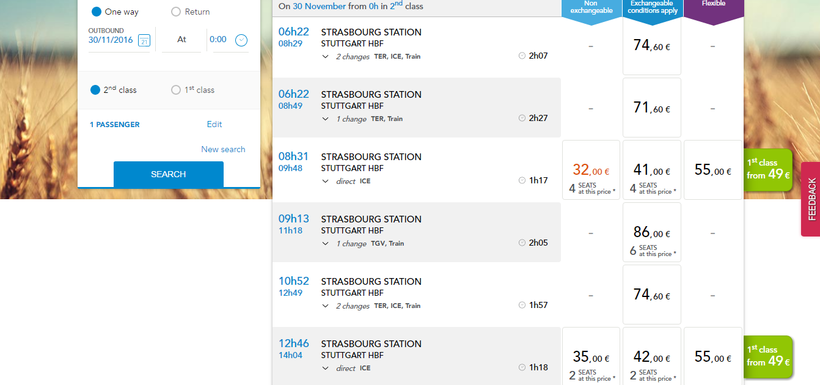820x385 pixels.
Task: Click the clock icon beside 0:00
Action: [241, 40]
